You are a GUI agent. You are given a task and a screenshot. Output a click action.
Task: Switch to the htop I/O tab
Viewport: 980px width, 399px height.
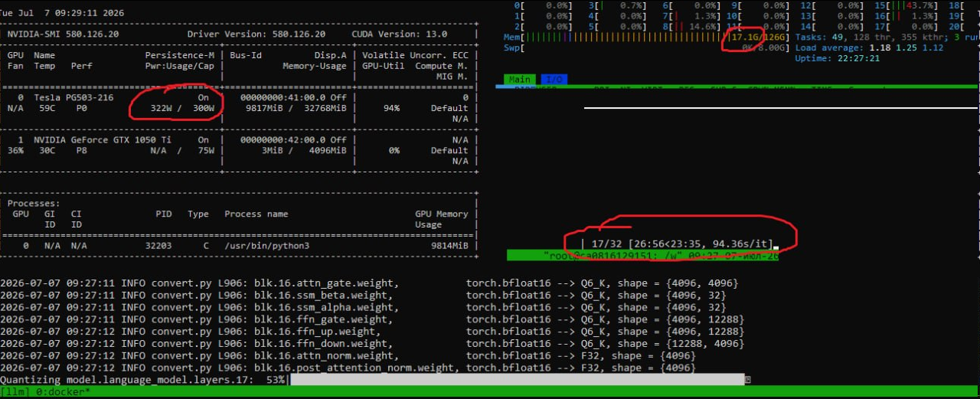[x=554, y=80]
